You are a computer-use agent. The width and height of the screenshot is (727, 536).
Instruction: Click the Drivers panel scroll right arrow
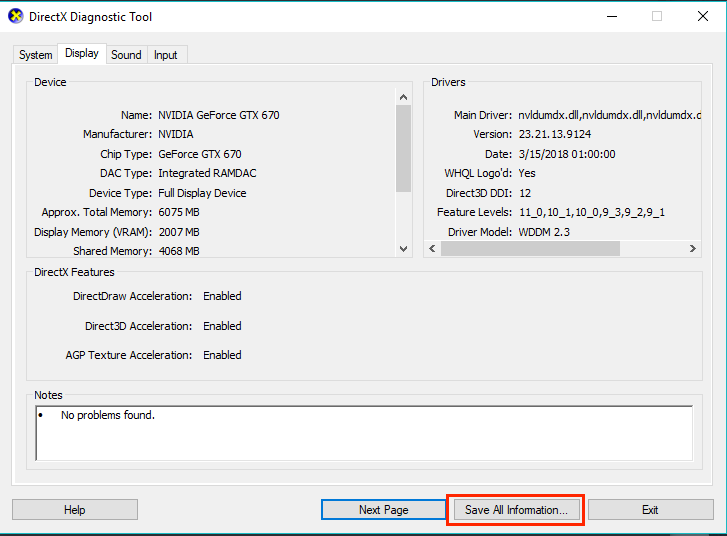tap(693, 249)
